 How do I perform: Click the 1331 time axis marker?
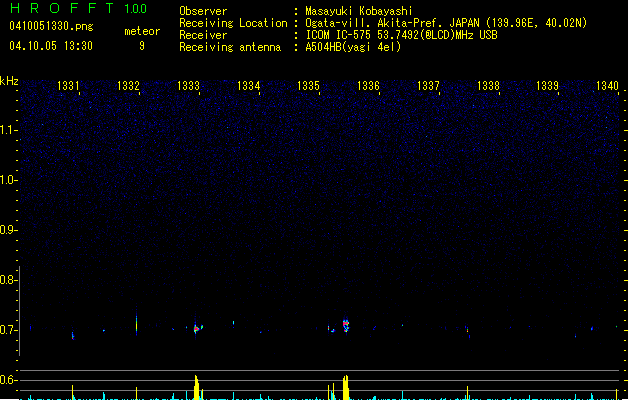[x=68, y=86]
